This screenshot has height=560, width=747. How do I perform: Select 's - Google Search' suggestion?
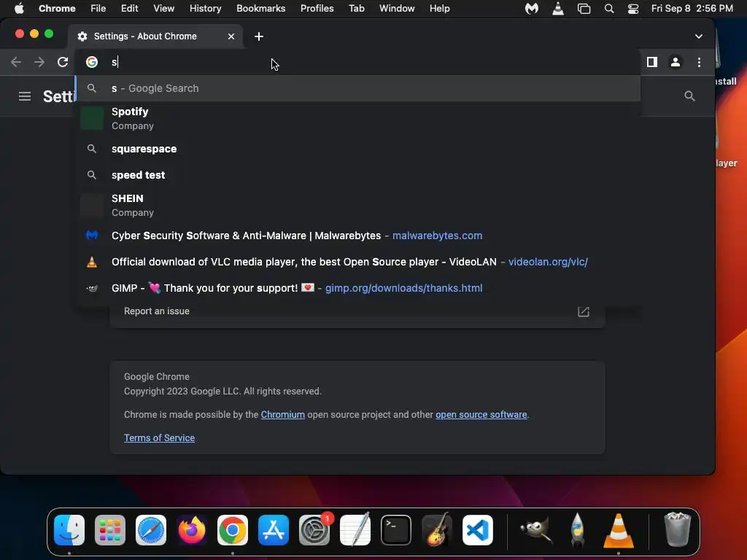coord(357,88)
